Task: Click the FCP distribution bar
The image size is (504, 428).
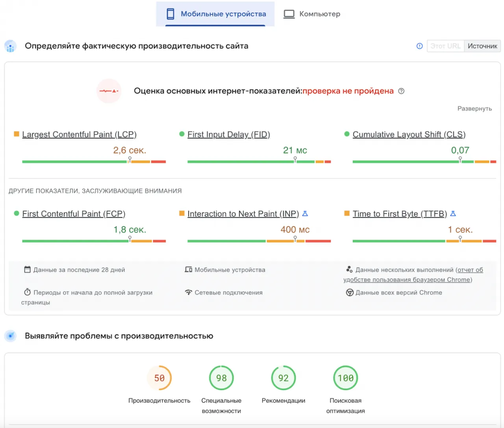Action: [94, 241]
